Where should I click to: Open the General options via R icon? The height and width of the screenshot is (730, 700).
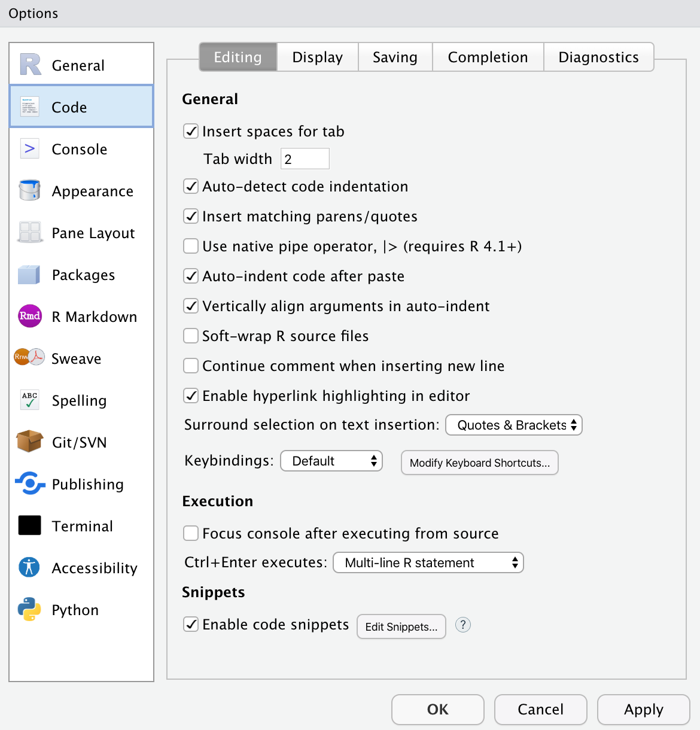click(x=30, y=65)
